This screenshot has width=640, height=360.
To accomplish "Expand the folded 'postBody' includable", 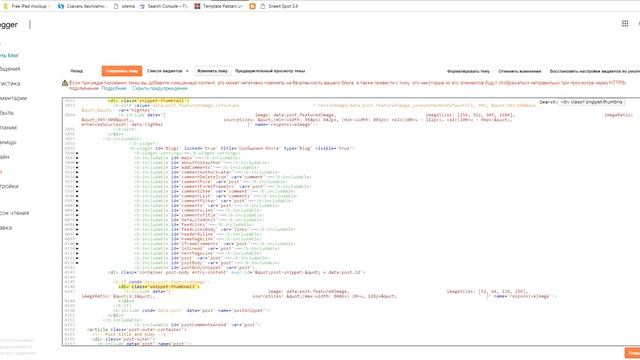I will (77, 263).
